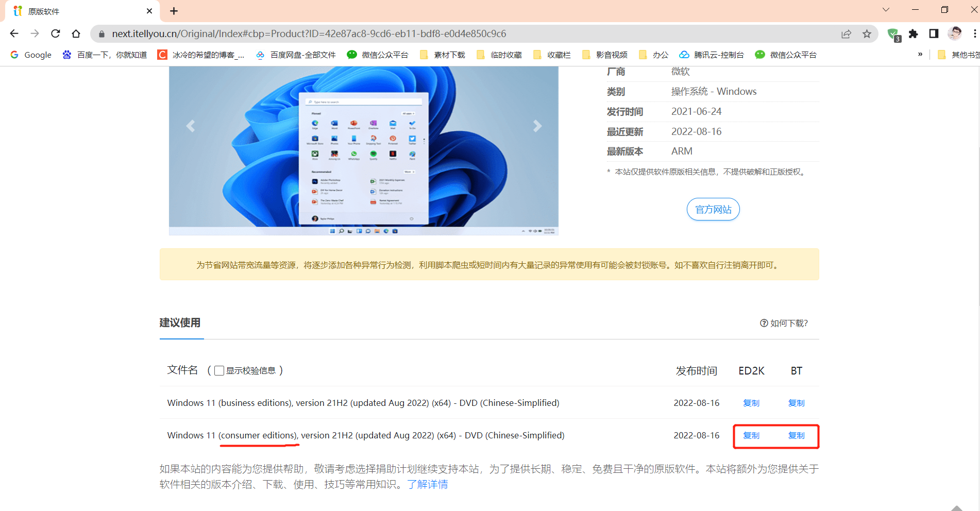Open the Extensions puzzle icon
The image size is (980, 511).
tap(913, 33)
